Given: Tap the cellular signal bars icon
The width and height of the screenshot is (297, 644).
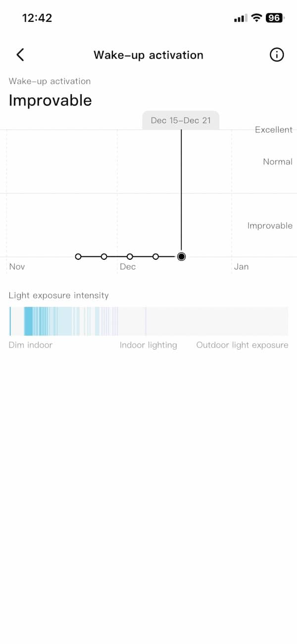Looking at the screenshot, I should [240, 18].
